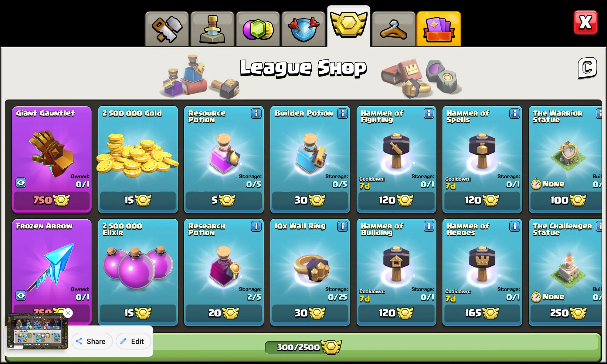The image size is (607, 364).
Task: Show info for Resource Potion
Action: tap(256, 113)
